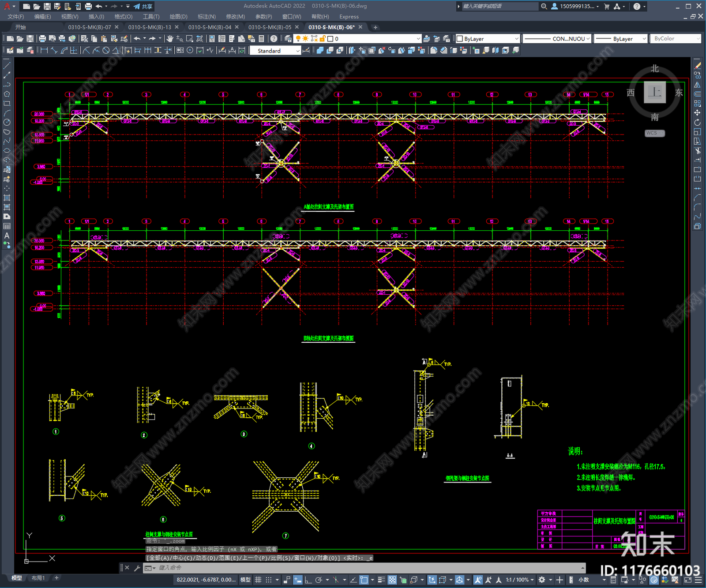Click the command line Customize wrench icon
This screenshot has height=588, width=706.
tap(137, 568)
